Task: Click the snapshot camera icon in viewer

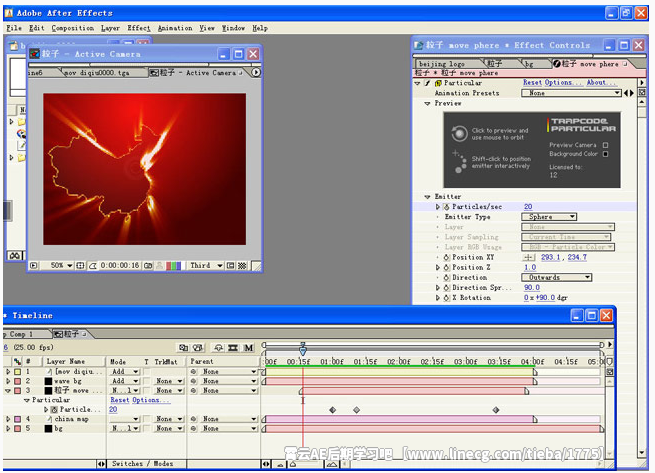Action: click(x=148, y=265)
